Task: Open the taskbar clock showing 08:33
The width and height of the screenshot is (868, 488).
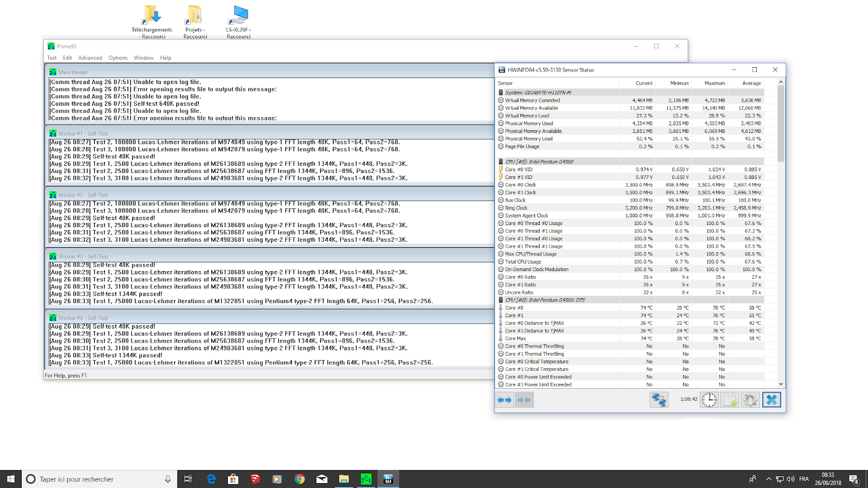Action: tap(828, 479)
